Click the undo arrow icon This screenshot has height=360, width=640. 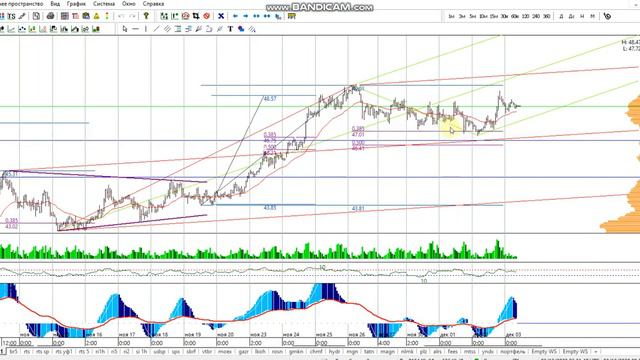coord(121,16)
